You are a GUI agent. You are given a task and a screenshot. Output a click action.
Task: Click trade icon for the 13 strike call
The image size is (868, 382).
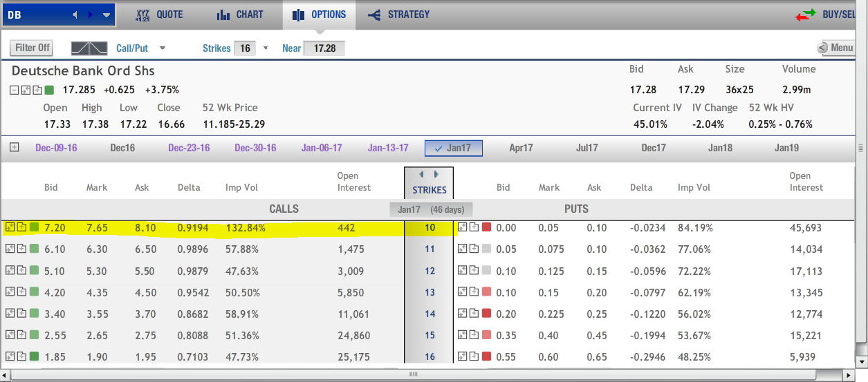click(x=10, y=292)
